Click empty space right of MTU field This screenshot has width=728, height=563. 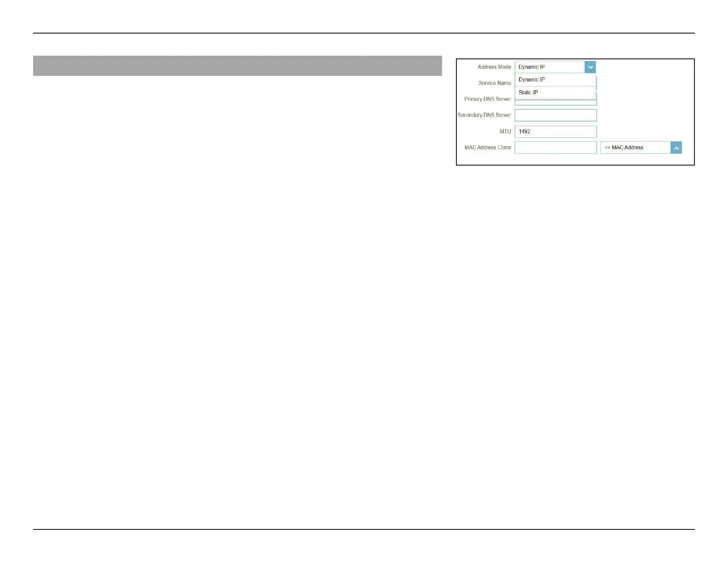(643, 132)
